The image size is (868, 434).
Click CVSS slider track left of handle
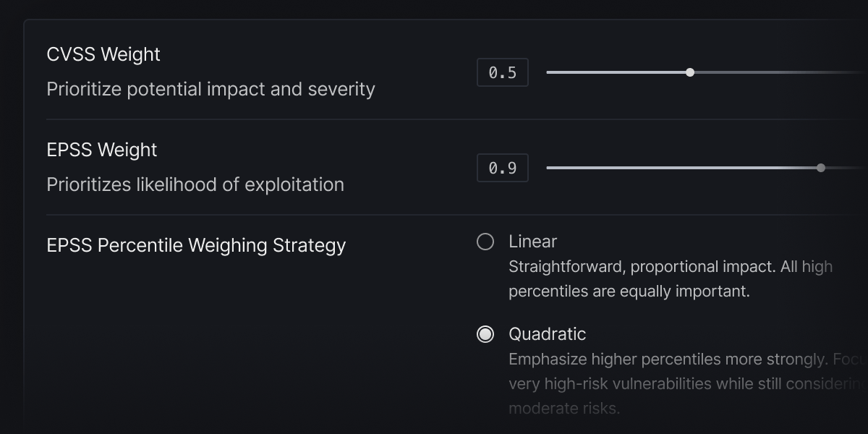point(615,72)
